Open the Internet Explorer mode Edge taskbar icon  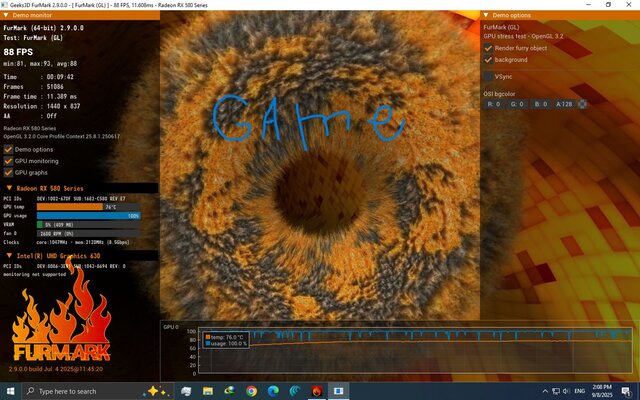(x=230, y=391)
